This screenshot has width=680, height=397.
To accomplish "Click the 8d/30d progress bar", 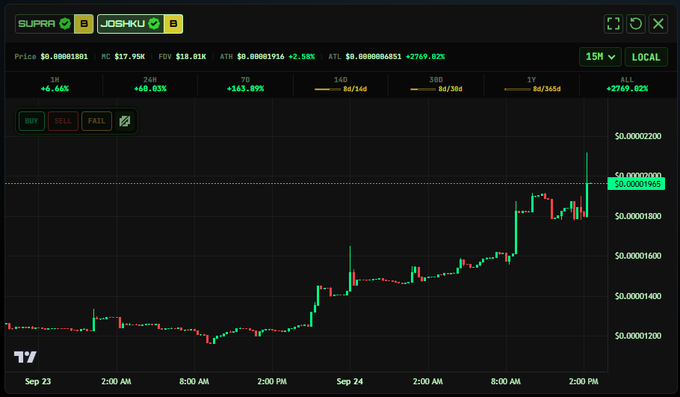I will coord(423,89).
